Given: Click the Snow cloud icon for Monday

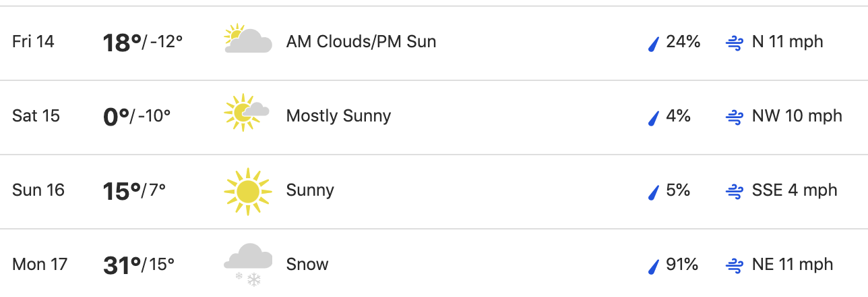Looking at the screenshot, I should pyautogui.click(x=248, y=265).
